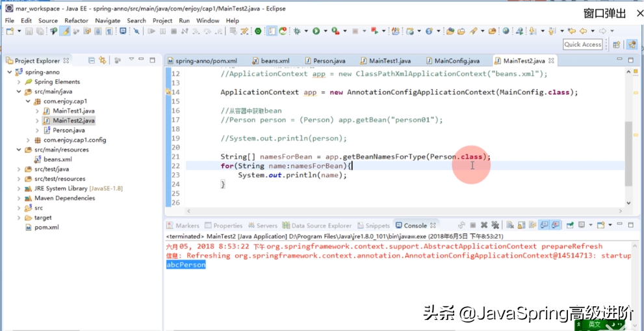This screenshot has height=331, width=644.
Task: Close the MainTest2.java editor tab
Action: coord(551,61)
